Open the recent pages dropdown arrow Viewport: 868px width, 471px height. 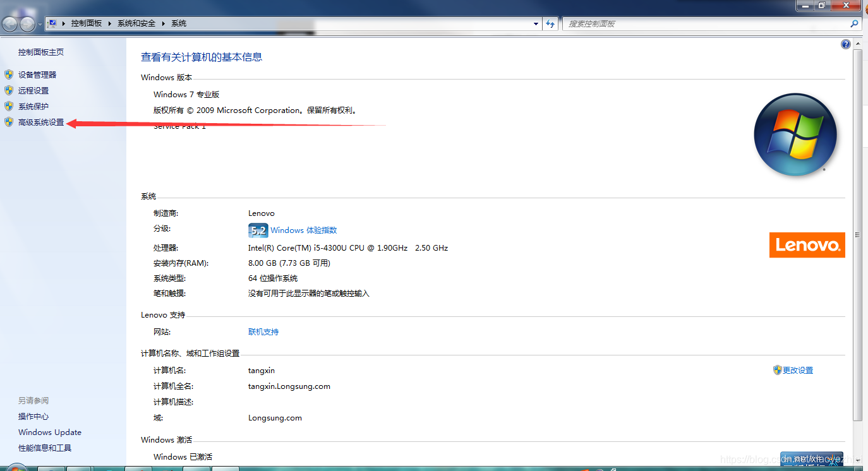[x=40, y=25]
